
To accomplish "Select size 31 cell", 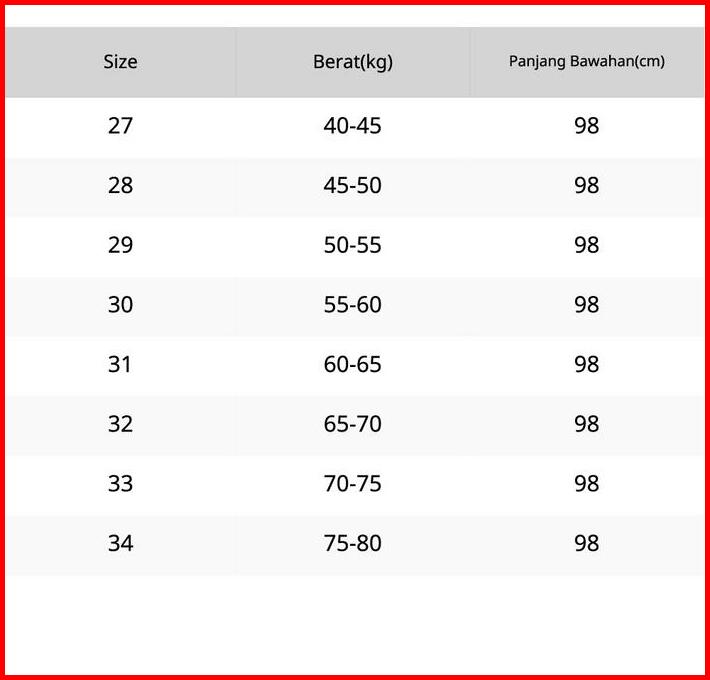I will 120,365.
